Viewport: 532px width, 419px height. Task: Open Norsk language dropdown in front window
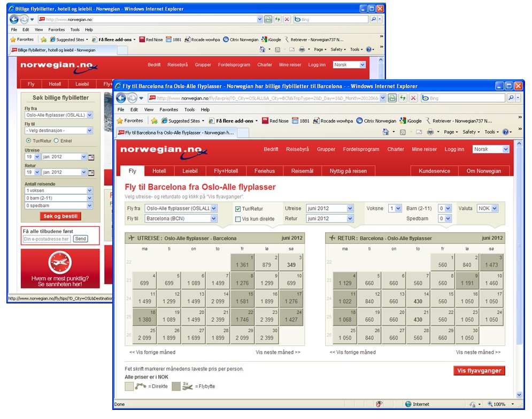pos(491,149)
